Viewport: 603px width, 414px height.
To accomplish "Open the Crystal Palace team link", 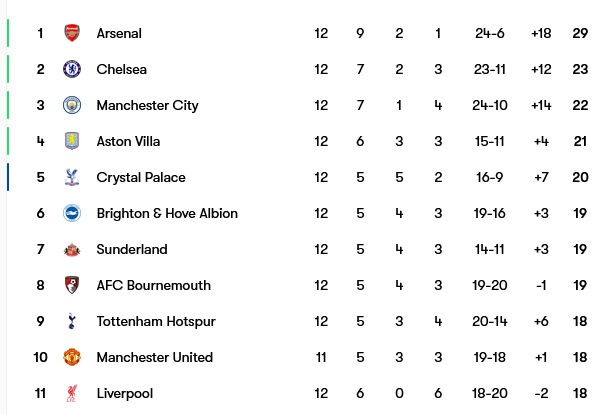I will (x=141, y=177).
